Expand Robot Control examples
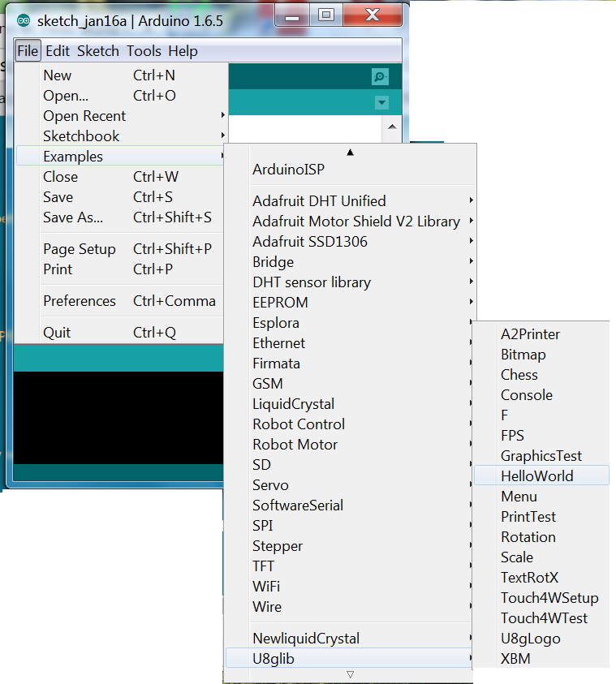Screen dimensions: 616x684 pos(349,424)
